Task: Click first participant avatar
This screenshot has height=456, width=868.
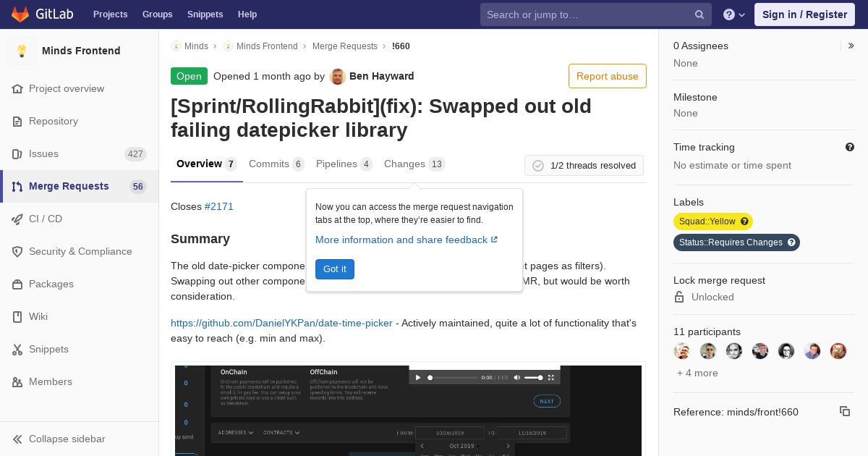Action: [682, 351]
